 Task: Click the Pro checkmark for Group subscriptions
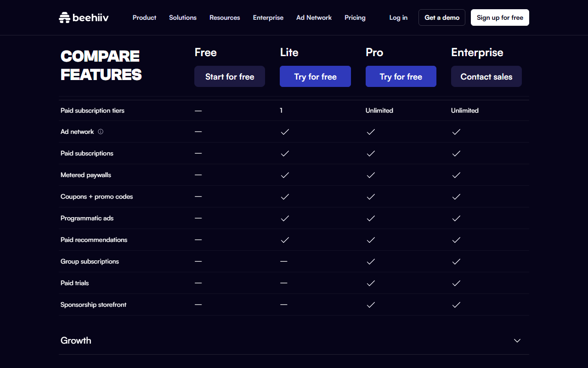pyautogui.click(x=371, y=261)
